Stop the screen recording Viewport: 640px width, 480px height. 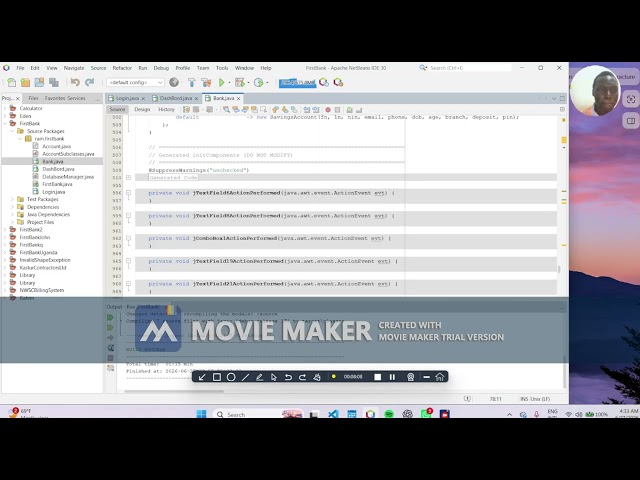pos(378,377)
